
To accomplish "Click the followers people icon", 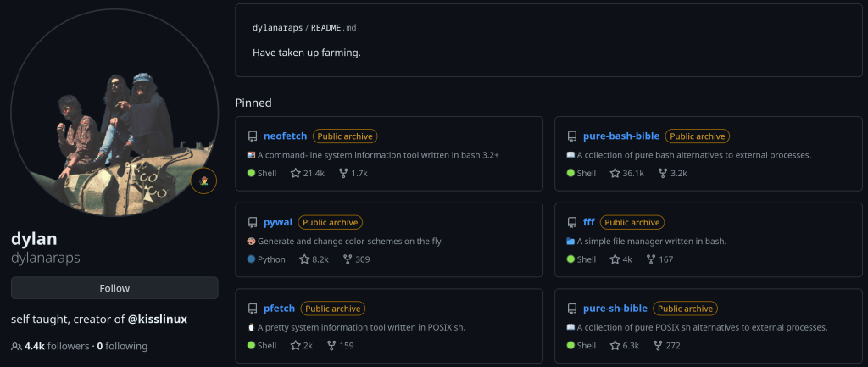I will point(16,346).
